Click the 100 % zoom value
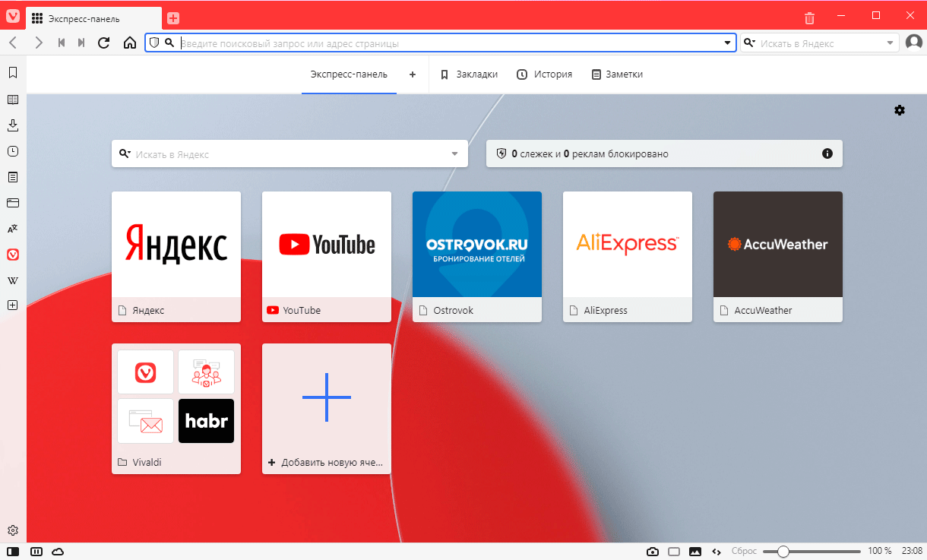This screenshot has width=927, height=560. tap(880, 552)
